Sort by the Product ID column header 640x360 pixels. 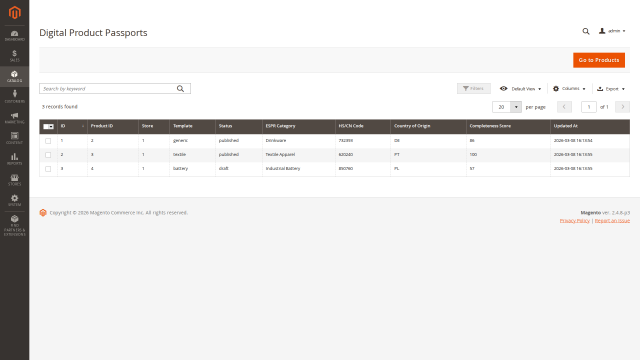coord(113,126)
